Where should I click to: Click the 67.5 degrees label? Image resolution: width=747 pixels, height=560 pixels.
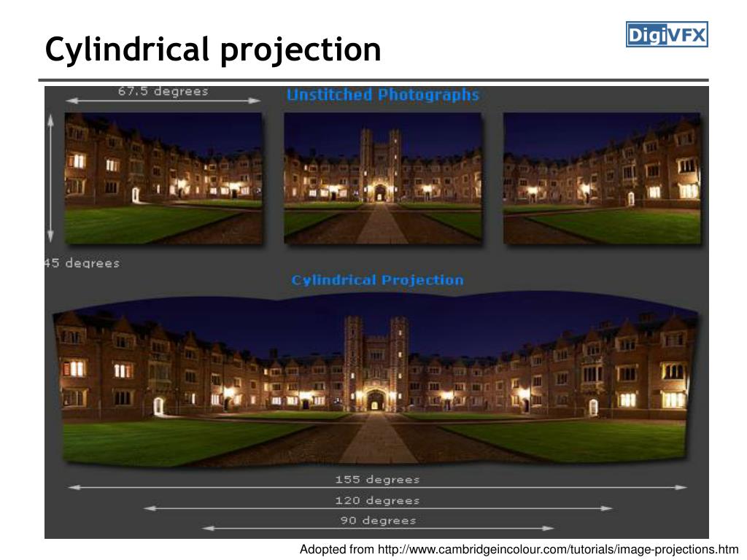163,91
